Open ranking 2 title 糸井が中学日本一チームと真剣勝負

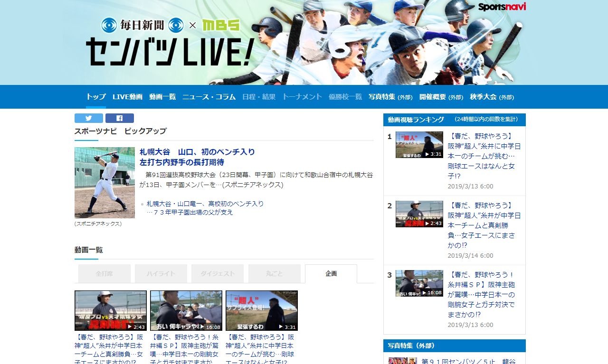coord(484,225)
